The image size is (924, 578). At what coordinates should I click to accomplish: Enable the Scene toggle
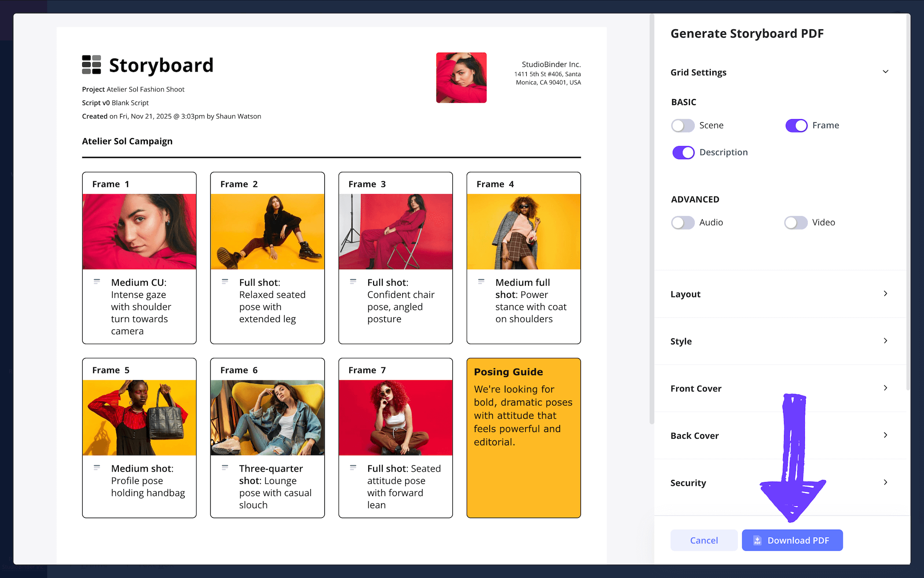683,126
